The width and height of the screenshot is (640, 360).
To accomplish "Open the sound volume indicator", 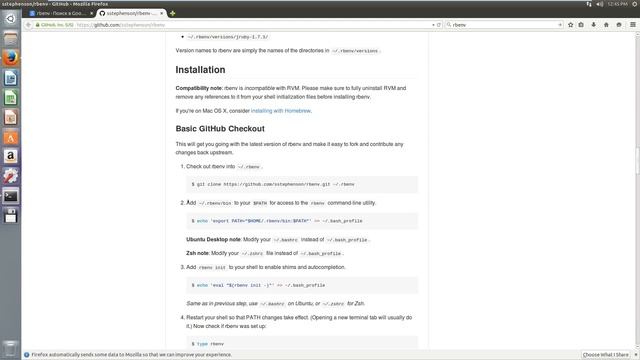I will 600,4.
